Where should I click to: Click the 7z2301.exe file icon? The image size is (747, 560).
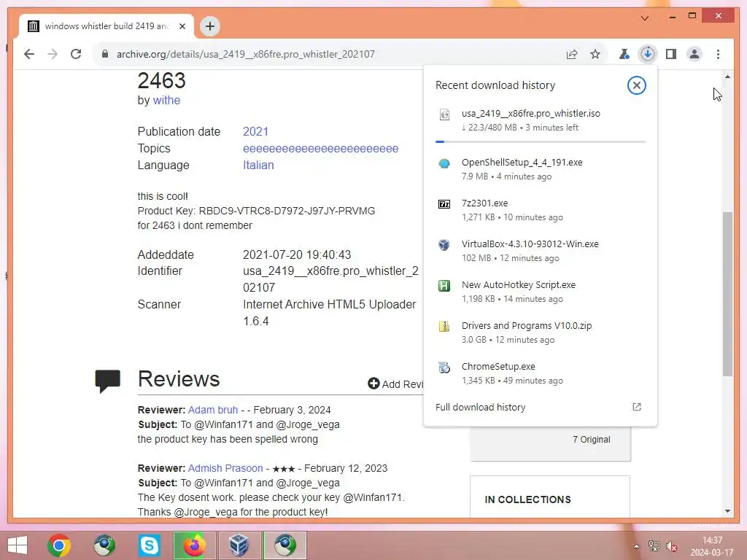[x=444, y=204]
